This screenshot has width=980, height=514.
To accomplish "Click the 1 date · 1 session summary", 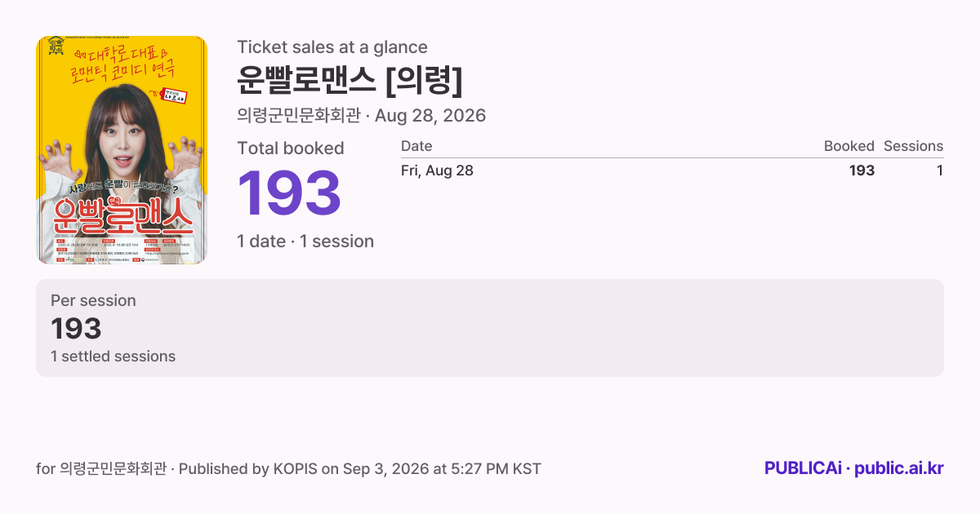I will click(305, 241).
